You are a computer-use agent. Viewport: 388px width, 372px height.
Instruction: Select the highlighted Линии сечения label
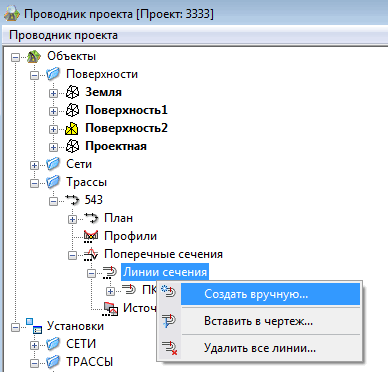point(165,272)
